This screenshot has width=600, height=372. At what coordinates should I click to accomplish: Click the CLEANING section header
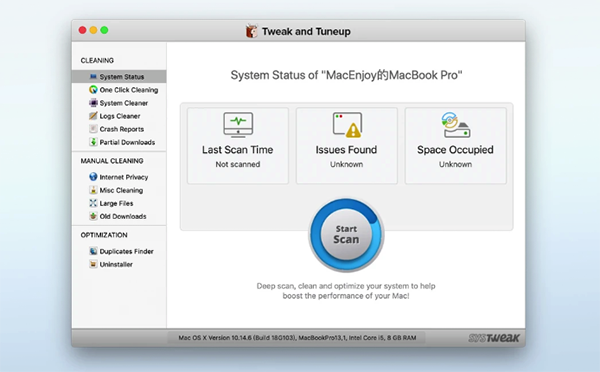coord(97,60)
